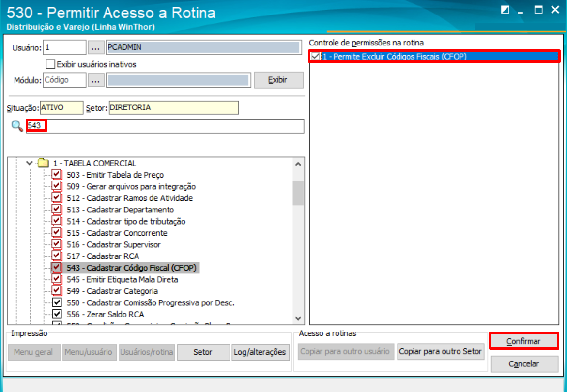Open module lookup ellipsis button beside Módulo
The height and width of the screenshot is (392, 567).
(95, 80)
